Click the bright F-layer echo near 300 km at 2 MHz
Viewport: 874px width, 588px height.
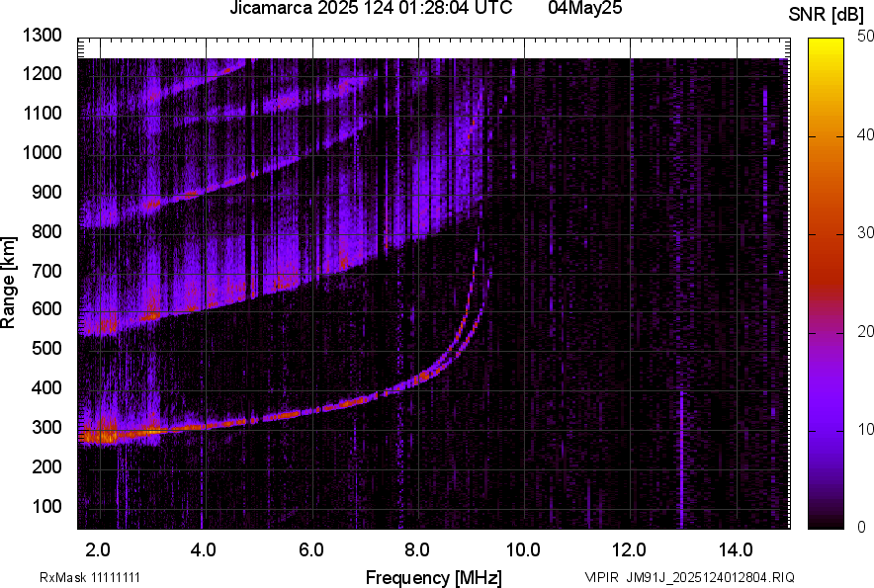coord(102,434)
